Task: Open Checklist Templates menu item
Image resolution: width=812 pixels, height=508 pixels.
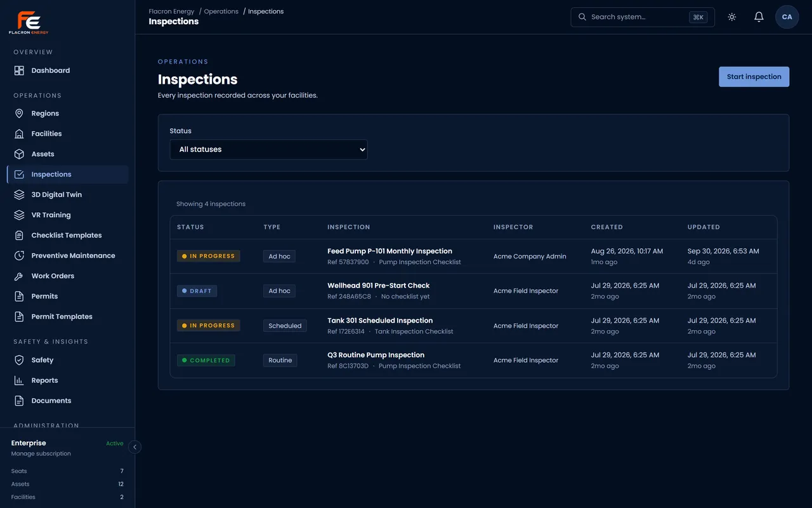Action: coord(68,236)
